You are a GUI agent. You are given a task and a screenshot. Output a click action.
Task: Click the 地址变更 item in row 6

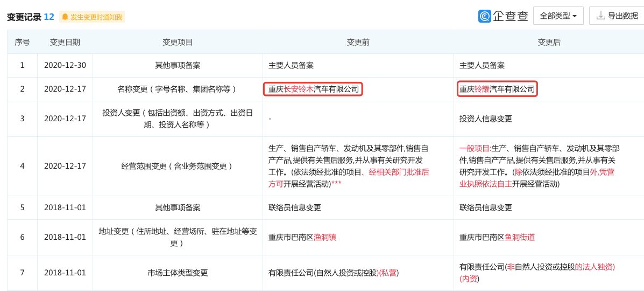coord(178,237)
